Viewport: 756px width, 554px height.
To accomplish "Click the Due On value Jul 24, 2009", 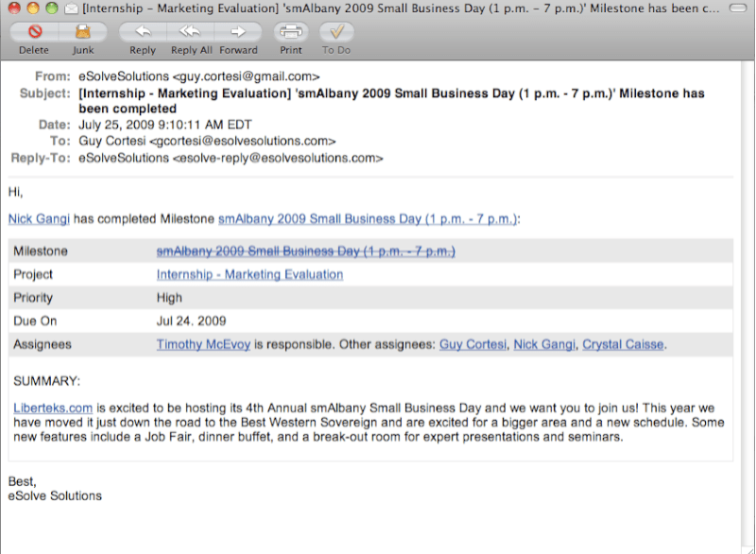I will [x=191, y=321].
